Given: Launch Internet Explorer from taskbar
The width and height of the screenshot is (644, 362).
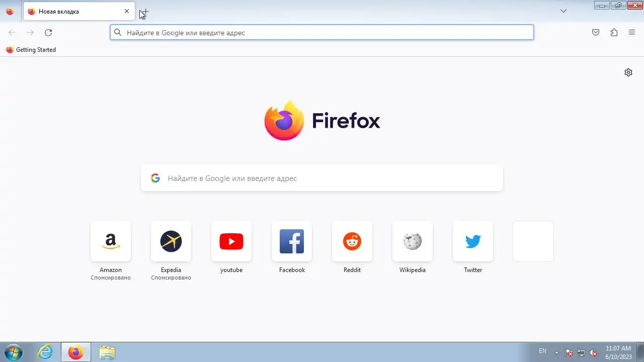Looking at the screenshot, I should click(x=45, y=352).
